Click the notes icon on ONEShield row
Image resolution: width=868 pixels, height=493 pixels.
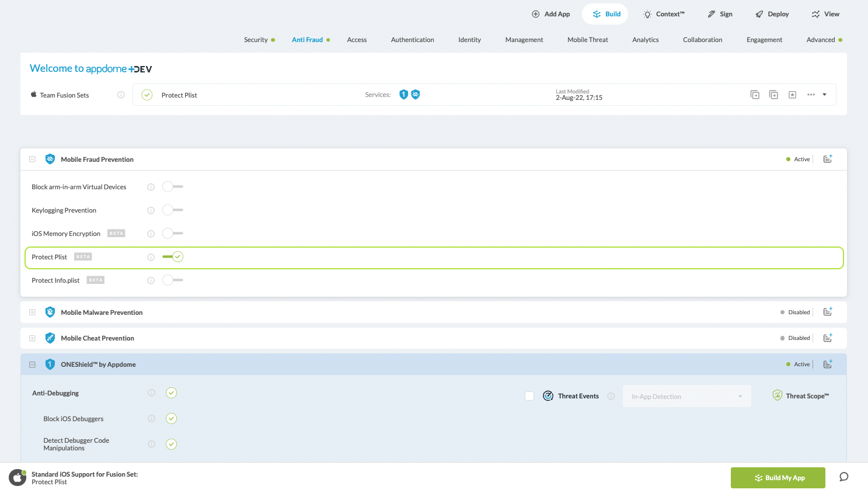[827, 364]
